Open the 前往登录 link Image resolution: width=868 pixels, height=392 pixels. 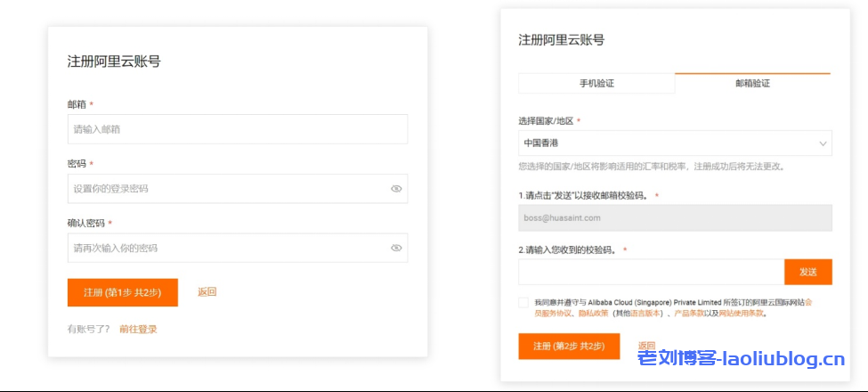click(x=138, y=329)
